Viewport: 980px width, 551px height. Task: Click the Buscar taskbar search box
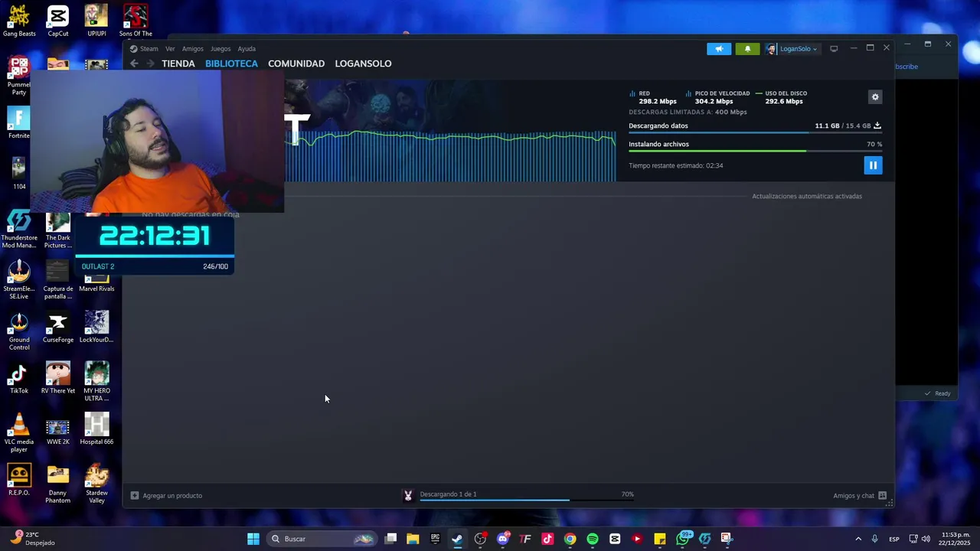pos(322,539)
